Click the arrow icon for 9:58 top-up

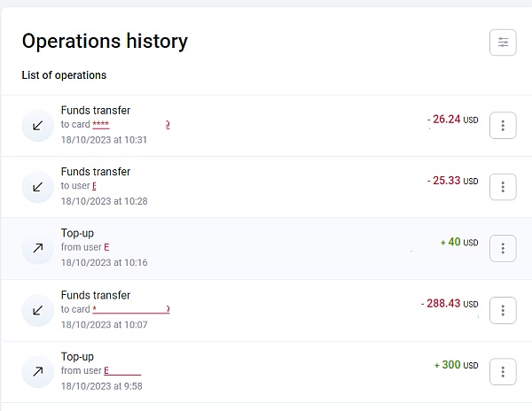38,372
